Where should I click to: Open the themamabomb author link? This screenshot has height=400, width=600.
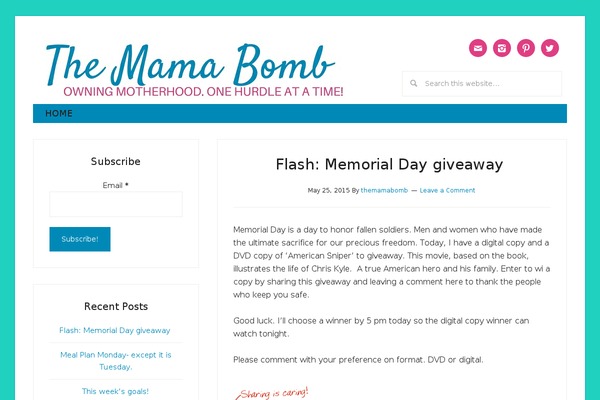[x=384, y=190]
